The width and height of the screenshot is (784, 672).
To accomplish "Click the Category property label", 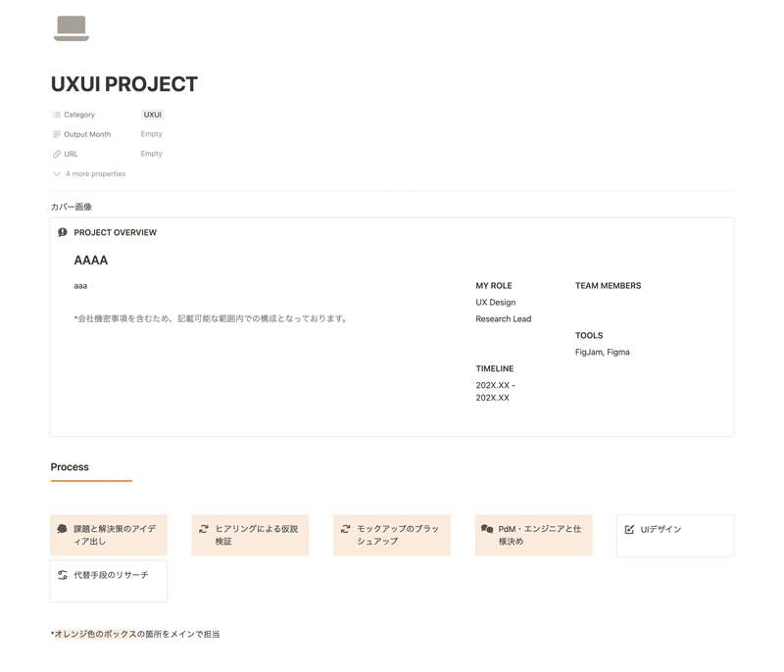I will click(79, 115).
